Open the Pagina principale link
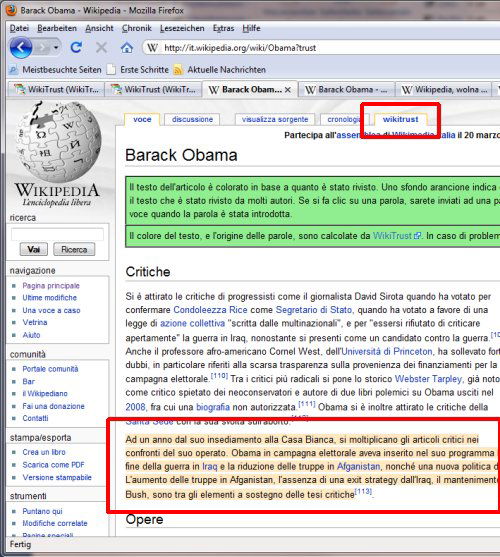The image size is (500, 557). [51, 286]
